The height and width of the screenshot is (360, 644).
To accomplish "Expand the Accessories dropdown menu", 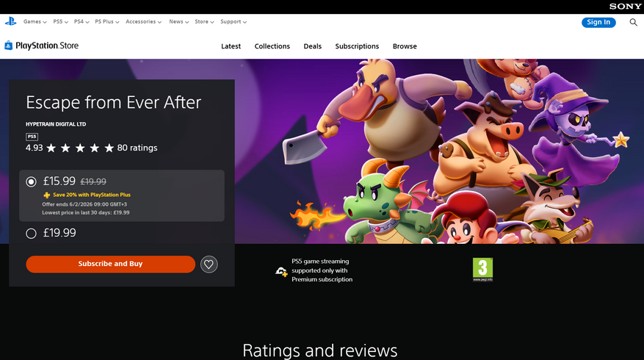I will tap(143, 22).
